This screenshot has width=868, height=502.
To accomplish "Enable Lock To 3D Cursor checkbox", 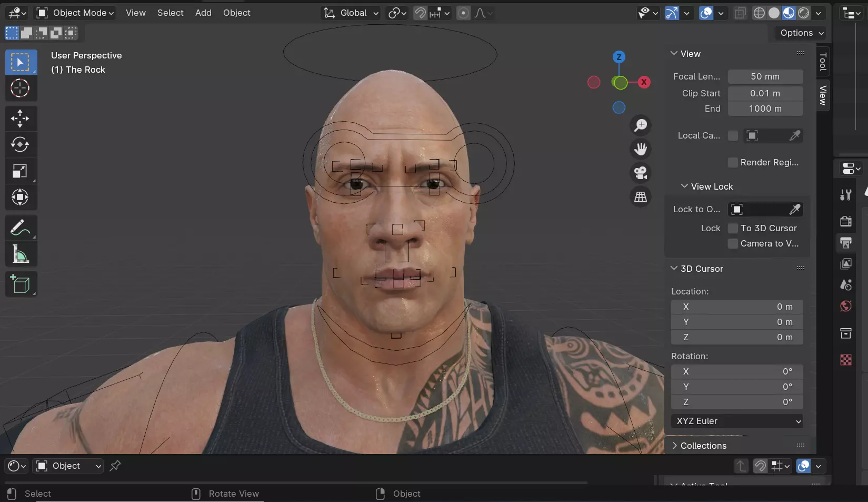I will (x=733, y=228).
